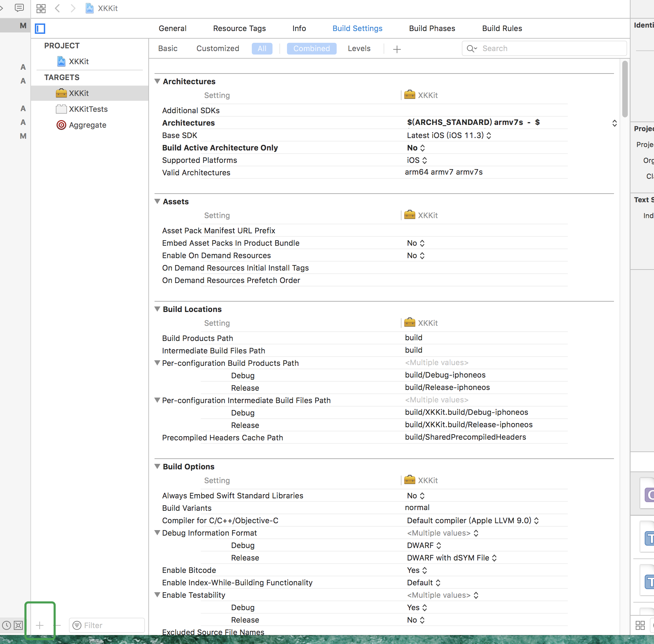Viewport: 654px width, 644px height.
Task: Click XKKit toolbox icon in Build Options header
Action: click(x=410, y=480)
